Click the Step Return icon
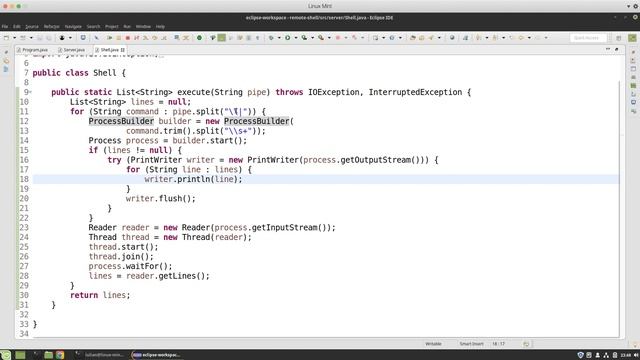Screen dimensions: 640x360 tap(163, 38)
